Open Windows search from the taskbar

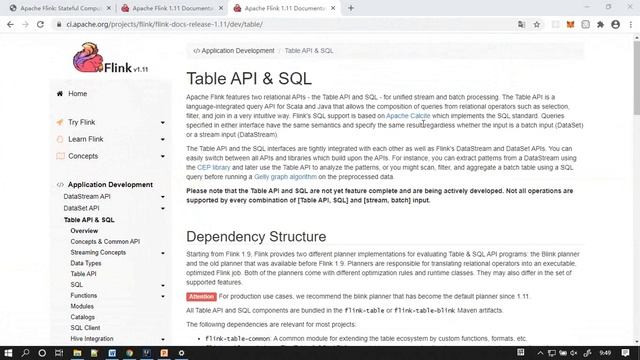click(25, 353)
